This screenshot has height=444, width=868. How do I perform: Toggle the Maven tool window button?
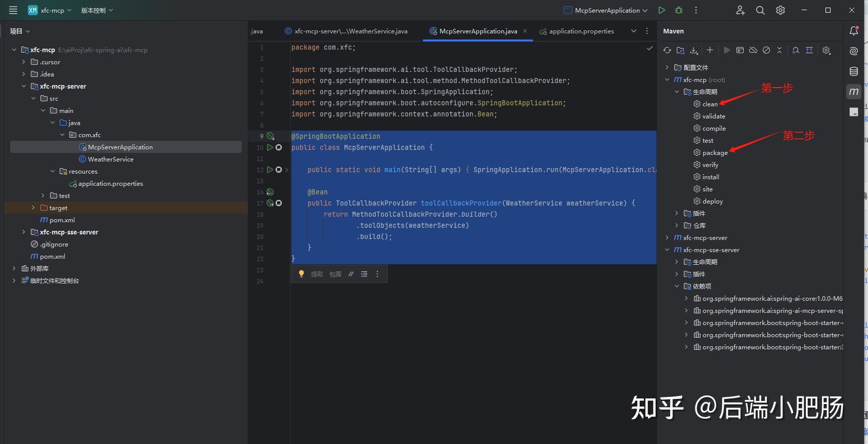(854, 92)
